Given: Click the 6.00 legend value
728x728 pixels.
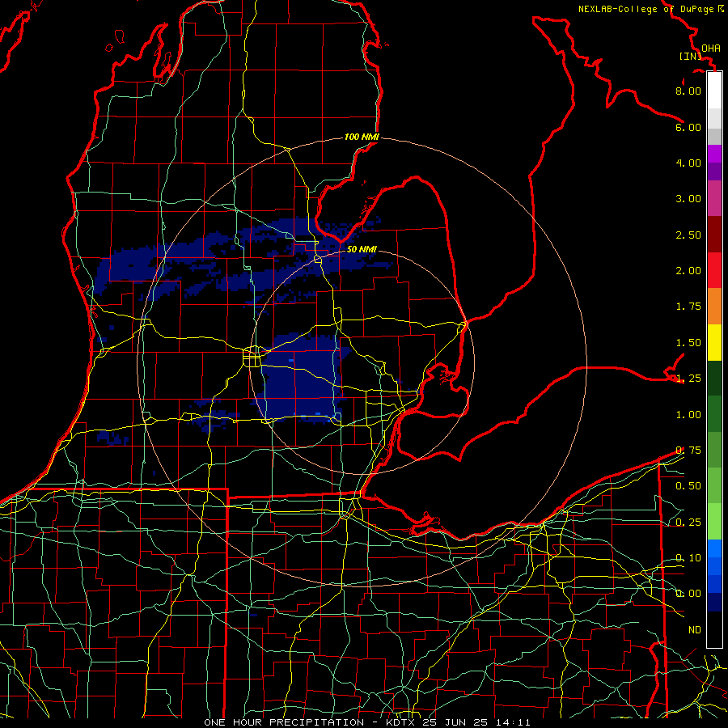Looking at the screenshot, I should point(688,127).
